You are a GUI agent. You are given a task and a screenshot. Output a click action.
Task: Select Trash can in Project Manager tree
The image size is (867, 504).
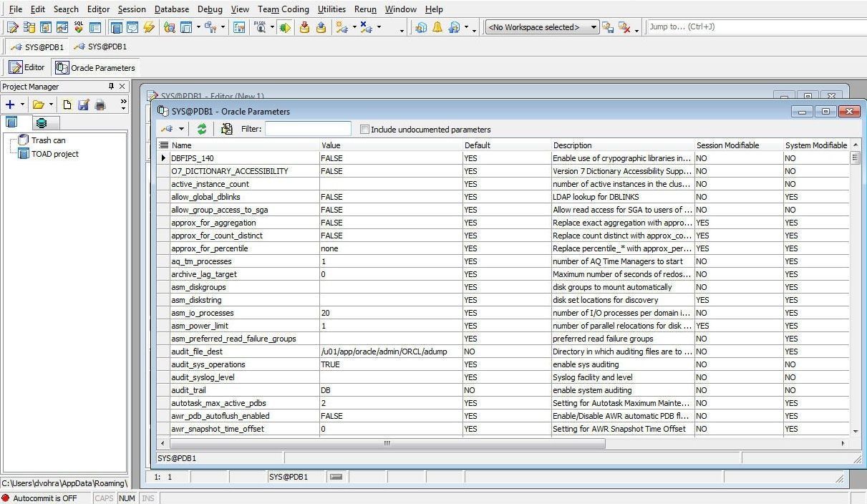48,140
